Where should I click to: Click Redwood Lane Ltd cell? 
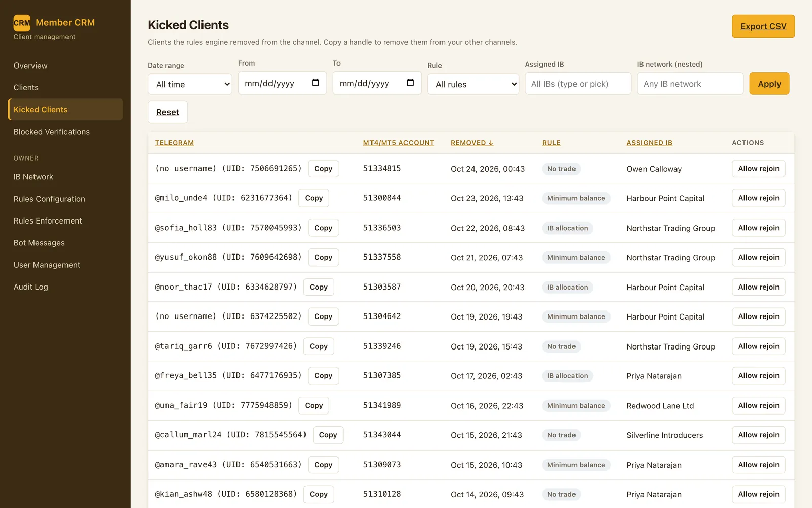[660, 406]
